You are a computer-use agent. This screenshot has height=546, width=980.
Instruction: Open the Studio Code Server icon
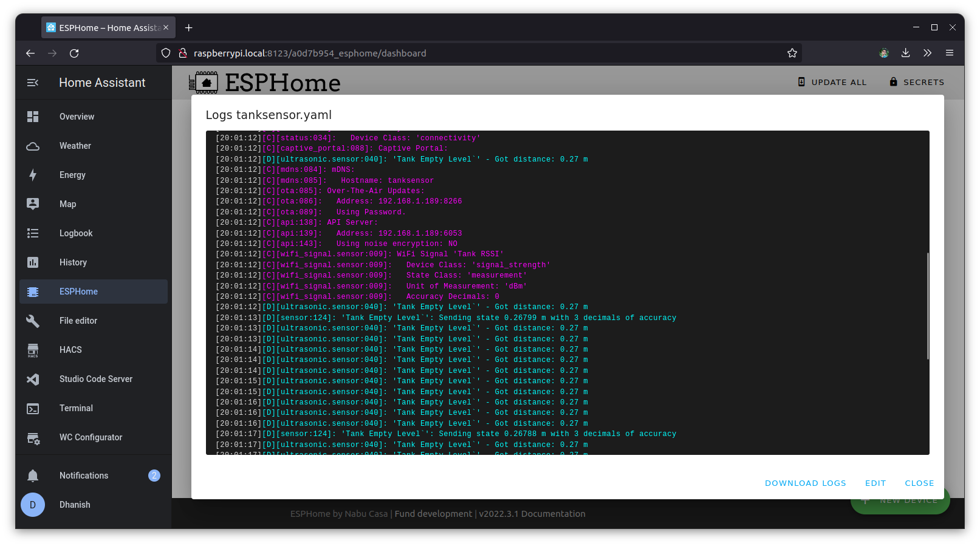33,379
